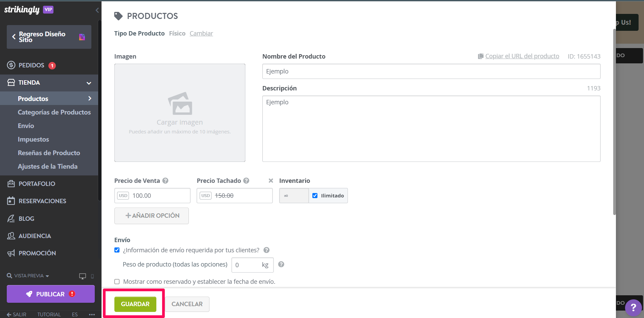Focus the Precio de Venta input

(x=152, y=195)
